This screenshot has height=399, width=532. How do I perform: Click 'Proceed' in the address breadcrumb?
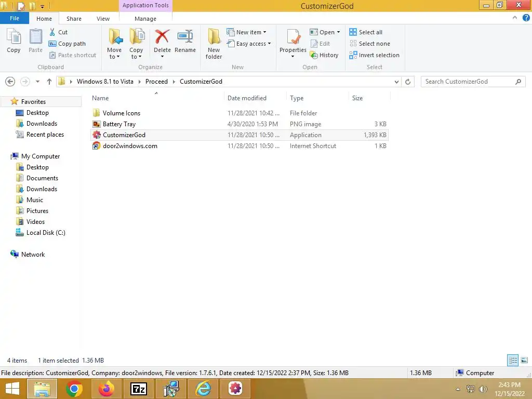[156, 82]
